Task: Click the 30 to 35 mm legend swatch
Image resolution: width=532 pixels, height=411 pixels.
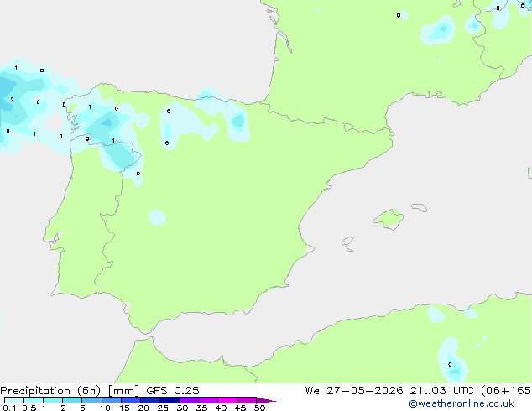Action: pyautogui.click(x=189, y=400)
